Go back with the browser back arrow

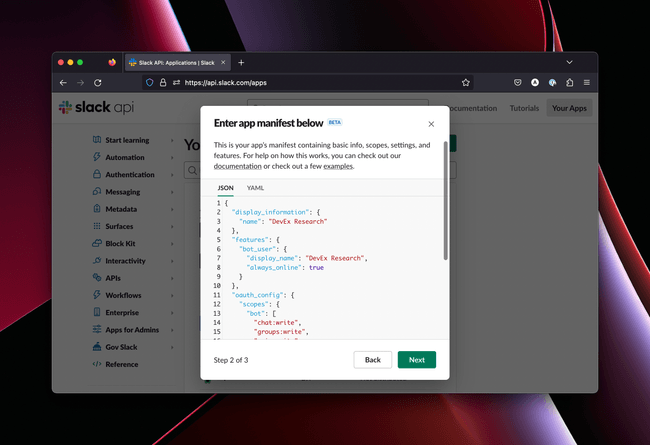(x=63, y=83)
